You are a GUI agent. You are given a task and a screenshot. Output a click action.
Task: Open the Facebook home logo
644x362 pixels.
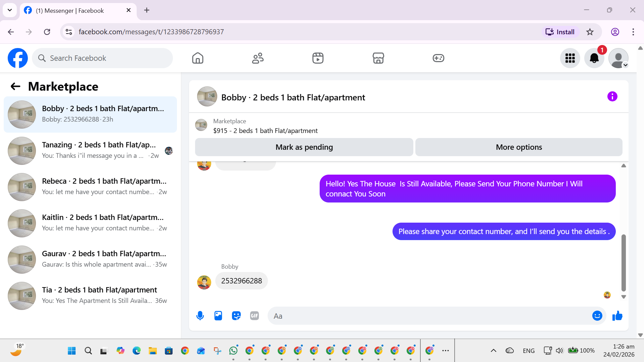pos(18,58)
